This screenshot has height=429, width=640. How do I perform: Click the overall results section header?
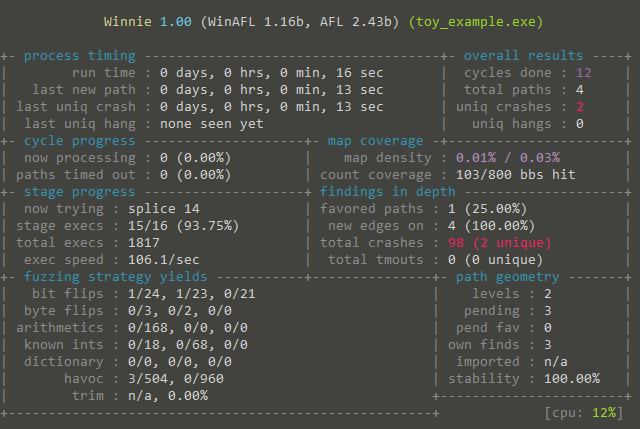[523, 56]
